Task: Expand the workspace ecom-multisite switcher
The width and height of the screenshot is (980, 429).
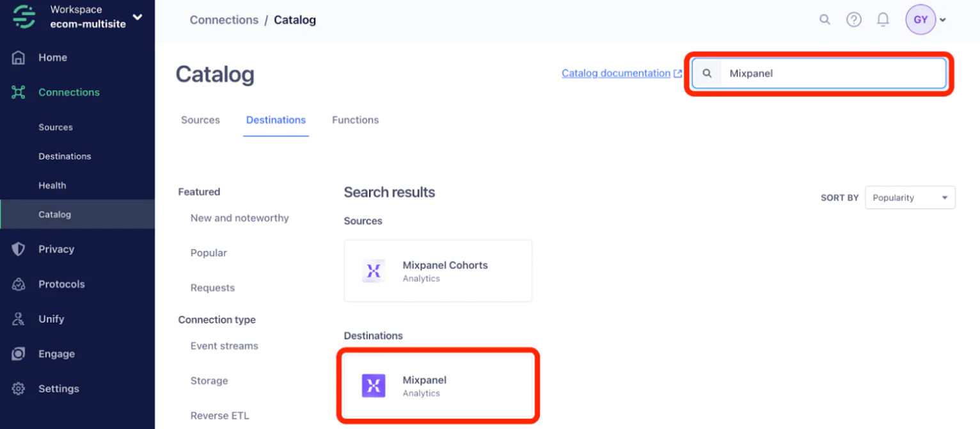Action: 137,17
